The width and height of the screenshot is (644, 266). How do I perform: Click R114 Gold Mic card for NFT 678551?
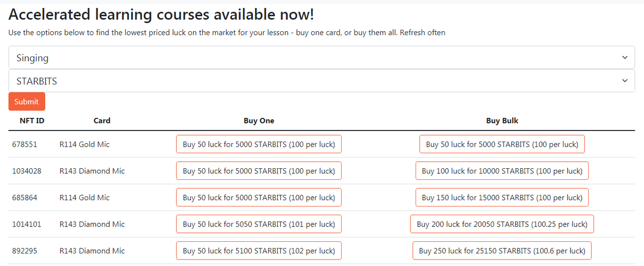(85, 144)
